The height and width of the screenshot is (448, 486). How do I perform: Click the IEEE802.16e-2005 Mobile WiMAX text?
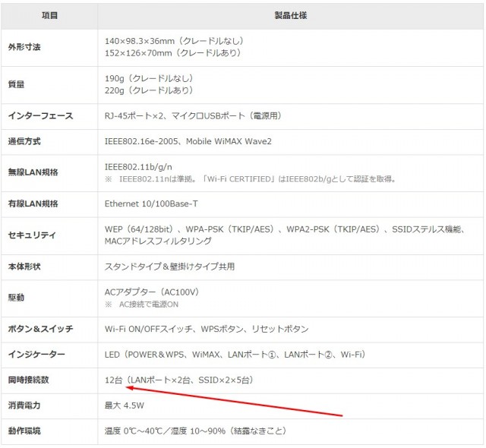click(x=188, y=141)
